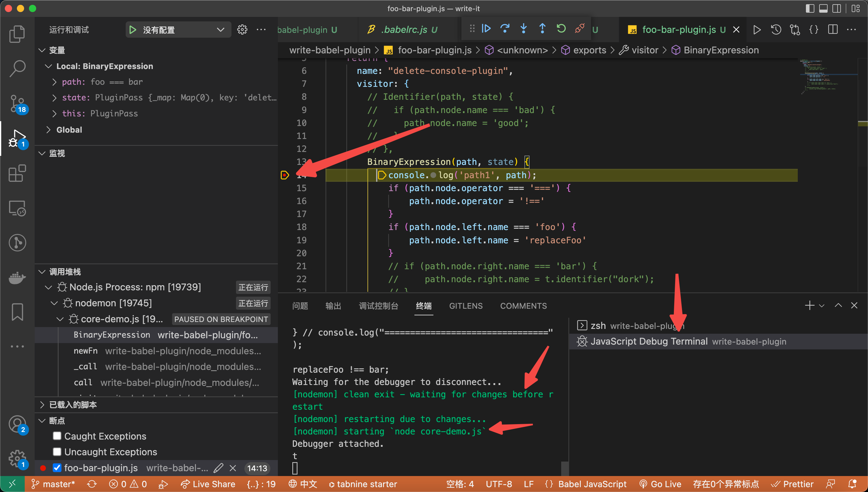This screenshot has height=492, width=868.
Task: Open Docker view in activity bar
Action: pyautogui.click(x=17, y=278)
